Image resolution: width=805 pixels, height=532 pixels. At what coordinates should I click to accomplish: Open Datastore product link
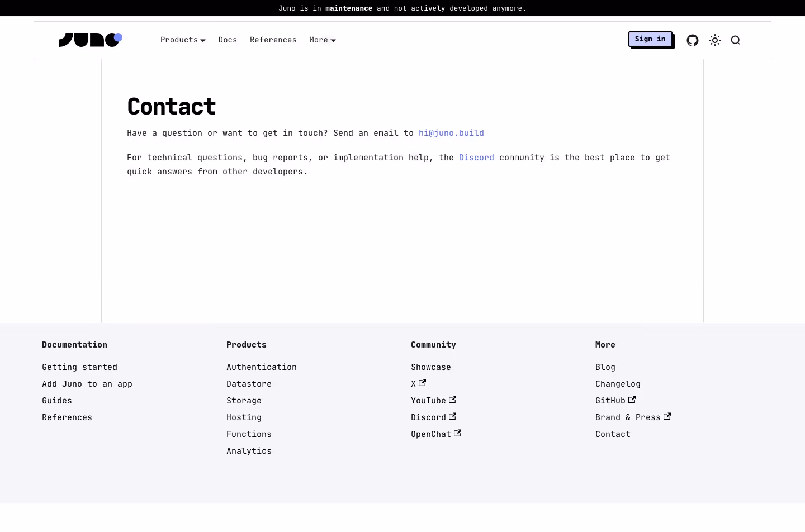coord(249,384)
